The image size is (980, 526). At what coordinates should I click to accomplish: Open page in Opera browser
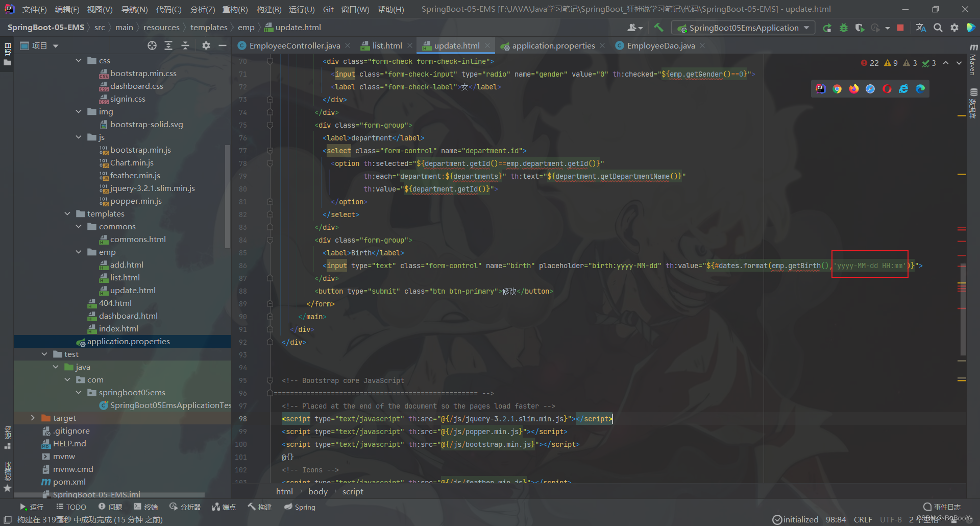(887, 89)
